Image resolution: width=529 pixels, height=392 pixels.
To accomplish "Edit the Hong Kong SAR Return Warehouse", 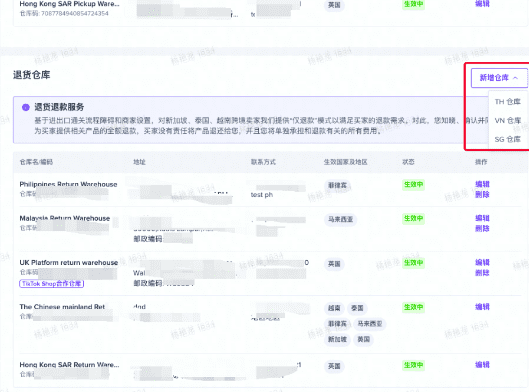I will point(482,365).
